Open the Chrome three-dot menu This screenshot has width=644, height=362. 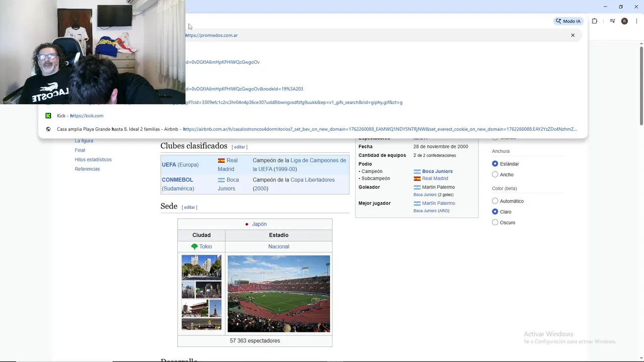coord(636,21)
